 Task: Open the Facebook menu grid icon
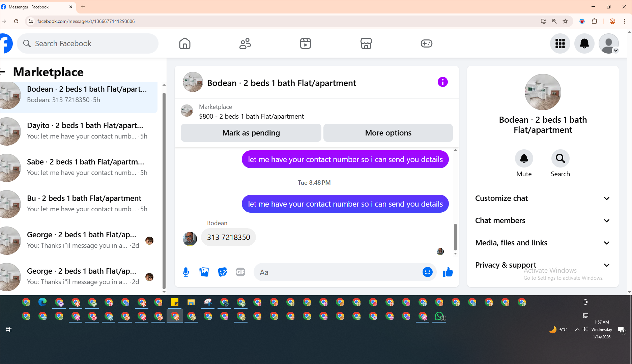pos(560,43)
